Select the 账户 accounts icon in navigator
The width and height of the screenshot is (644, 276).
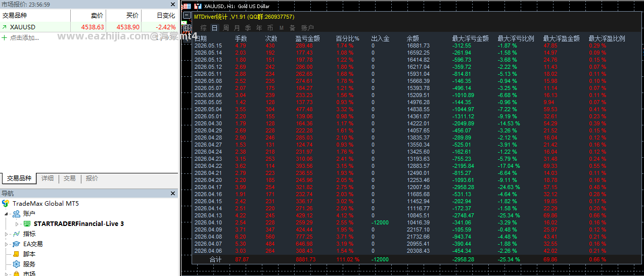(x=16, y=213)
